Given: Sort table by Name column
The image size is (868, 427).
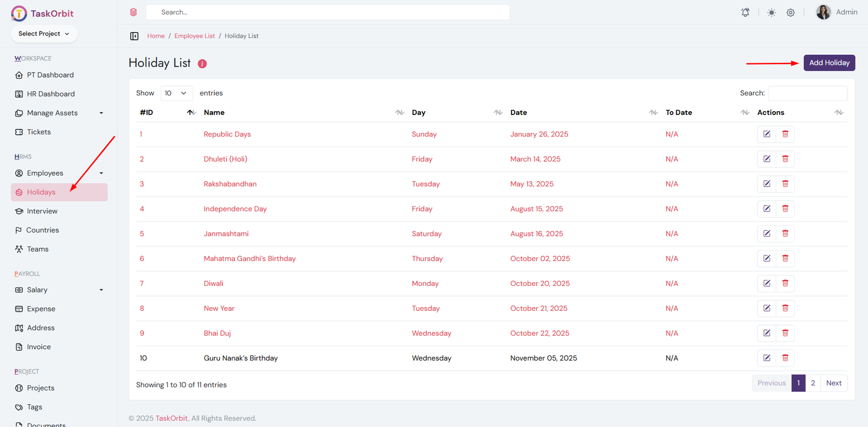Looking at the screenshot, I should tap(214, 112).
